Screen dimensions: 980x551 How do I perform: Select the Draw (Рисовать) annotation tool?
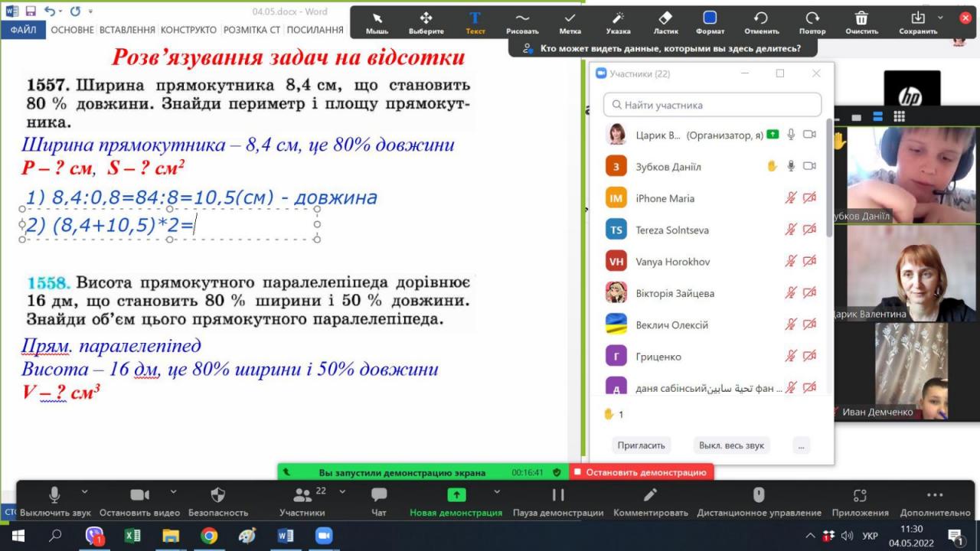[522, 21]
